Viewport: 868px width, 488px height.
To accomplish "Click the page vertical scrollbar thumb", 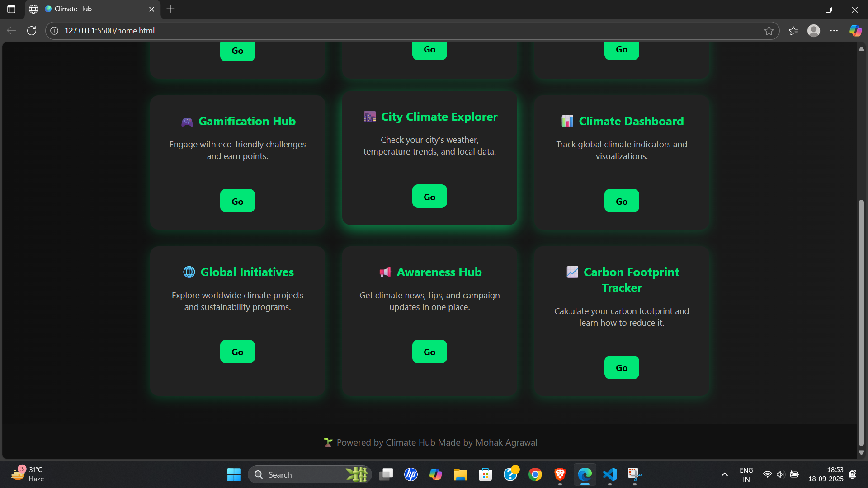I will coord(861,323).
